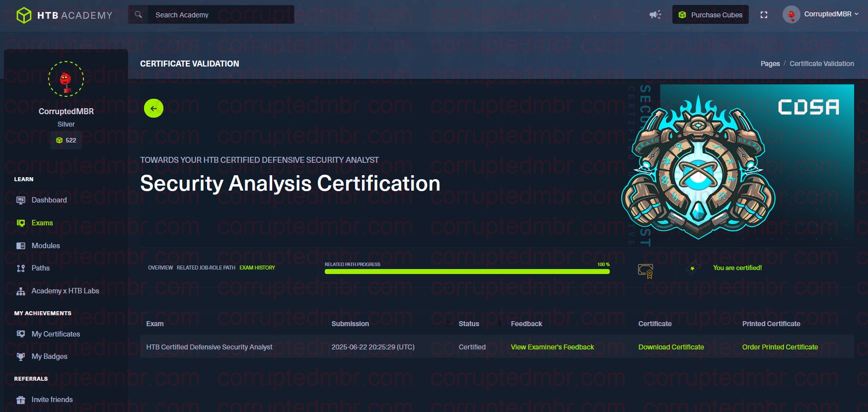
Task: Click Certificate Validation breadcrumb
Action: click(x=822, y=64)
